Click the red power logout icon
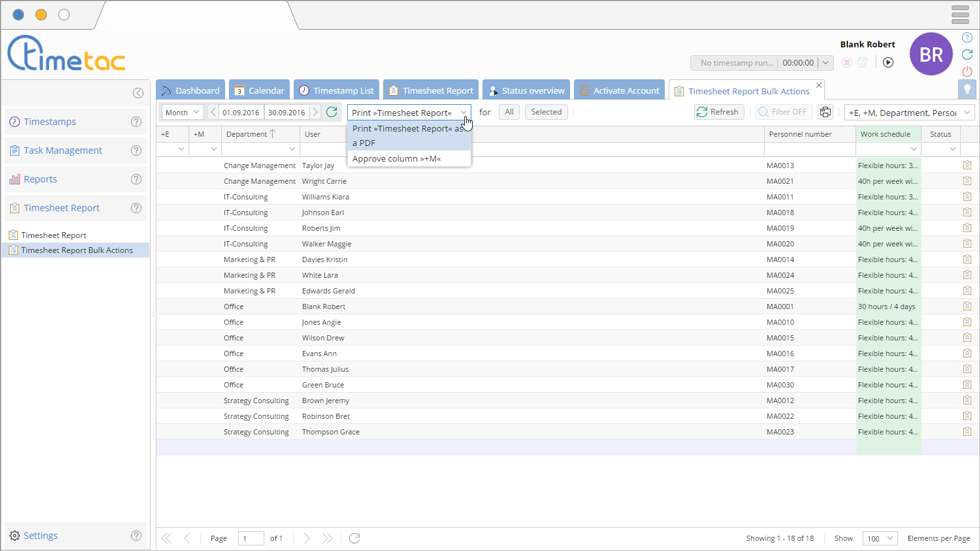The width and height of the screenshot is (980, 551). [x=967, y=71]
